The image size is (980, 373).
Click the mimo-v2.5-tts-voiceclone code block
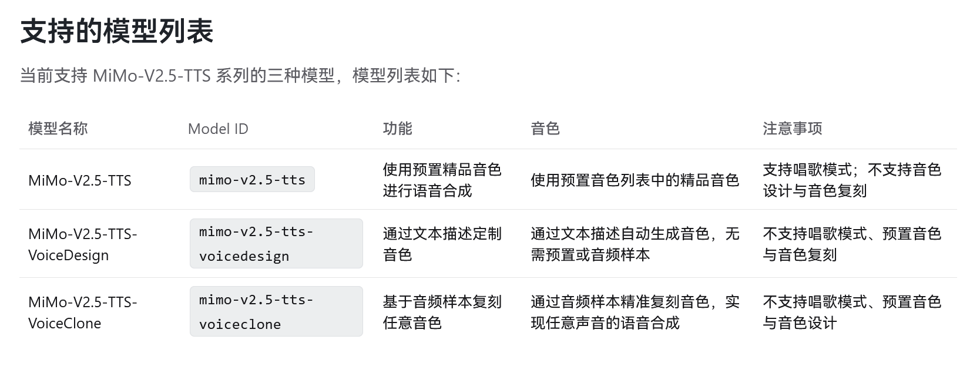(x=276, y=311)
